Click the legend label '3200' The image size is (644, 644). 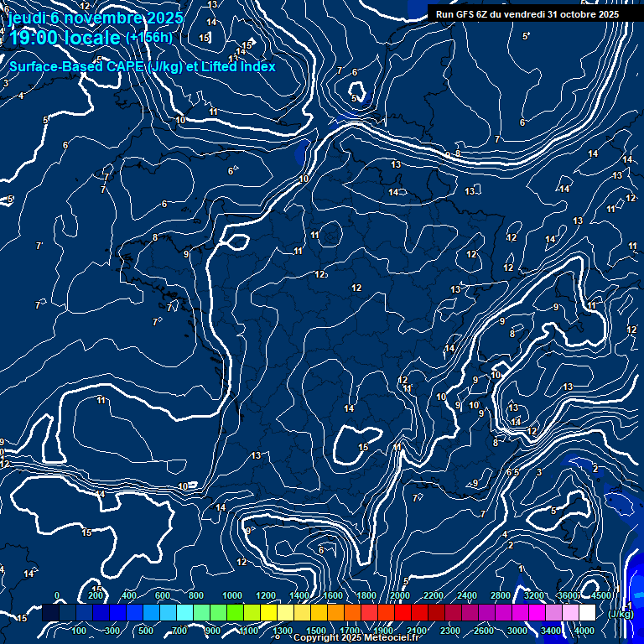[x=534, y=595]
